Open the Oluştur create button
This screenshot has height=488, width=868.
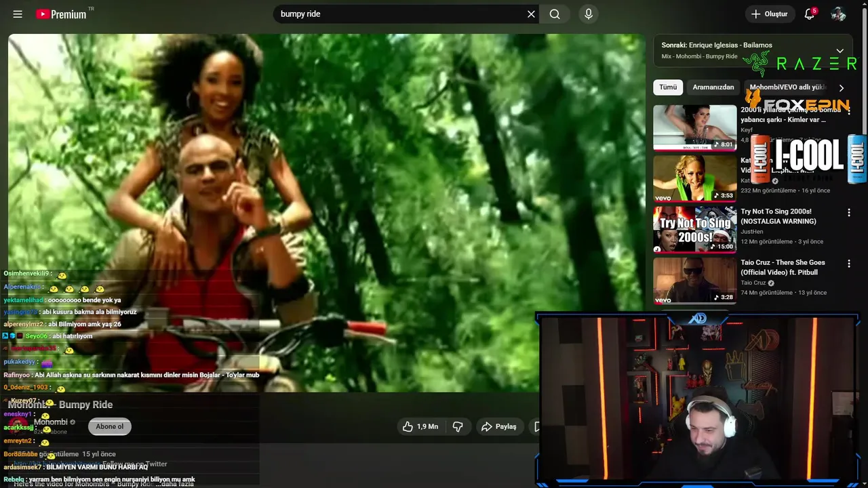coord(770,14)
